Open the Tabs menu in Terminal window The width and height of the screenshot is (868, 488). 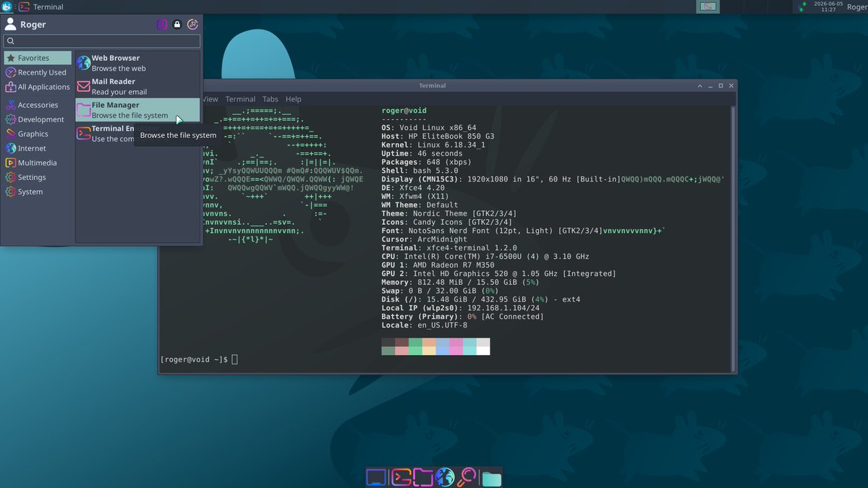[x=271, y=99]
